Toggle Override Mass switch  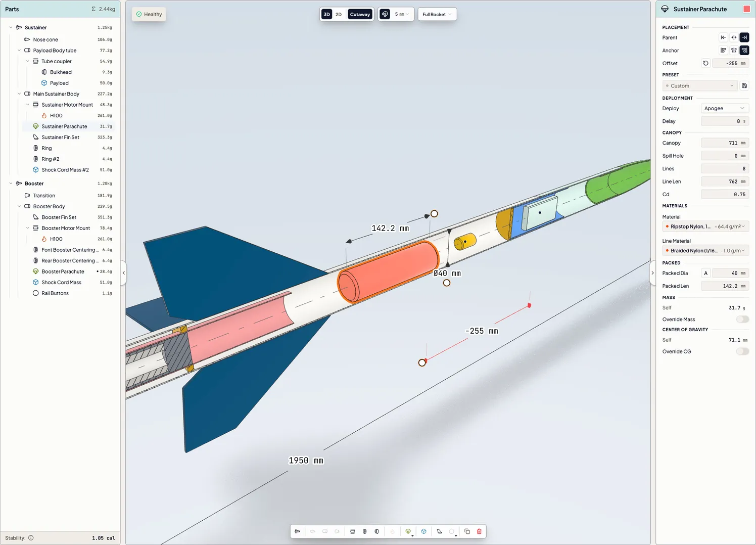(742, 320)
